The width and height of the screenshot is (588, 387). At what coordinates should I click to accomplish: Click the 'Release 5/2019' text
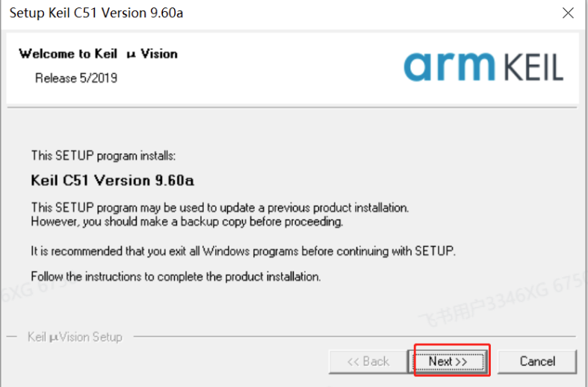75,78
